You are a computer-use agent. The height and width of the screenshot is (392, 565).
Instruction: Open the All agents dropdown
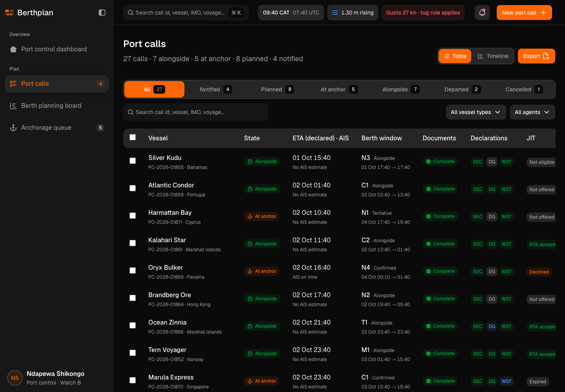click(x=532, y=112)
